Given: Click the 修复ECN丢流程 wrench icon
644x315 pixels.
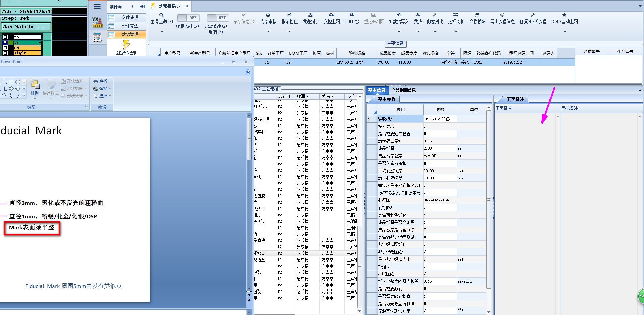Looking at the screenshot, I should click(x=533, y=15).
